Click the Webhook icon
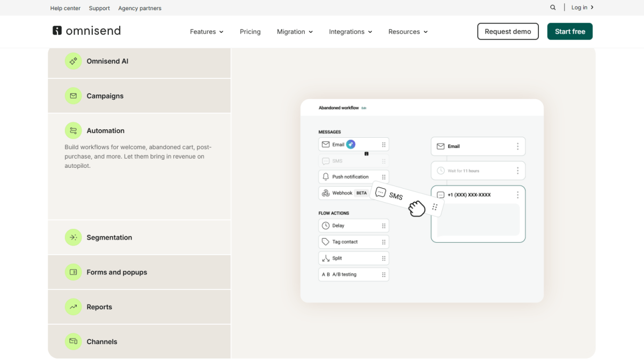 (325, 193)
